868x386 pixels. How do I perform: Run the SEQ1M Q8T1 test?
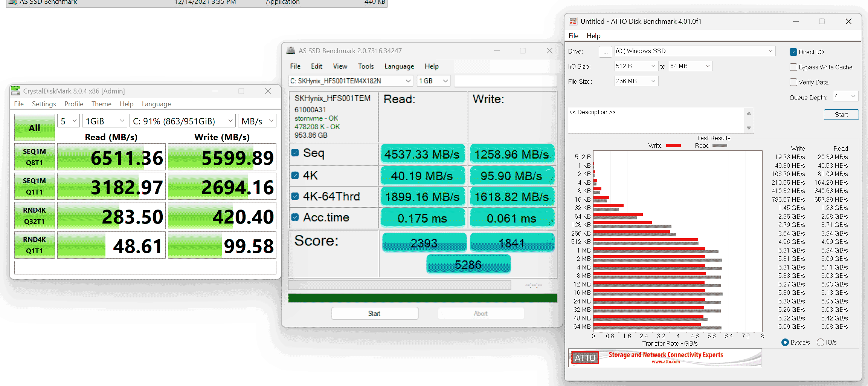click(35, 157)
